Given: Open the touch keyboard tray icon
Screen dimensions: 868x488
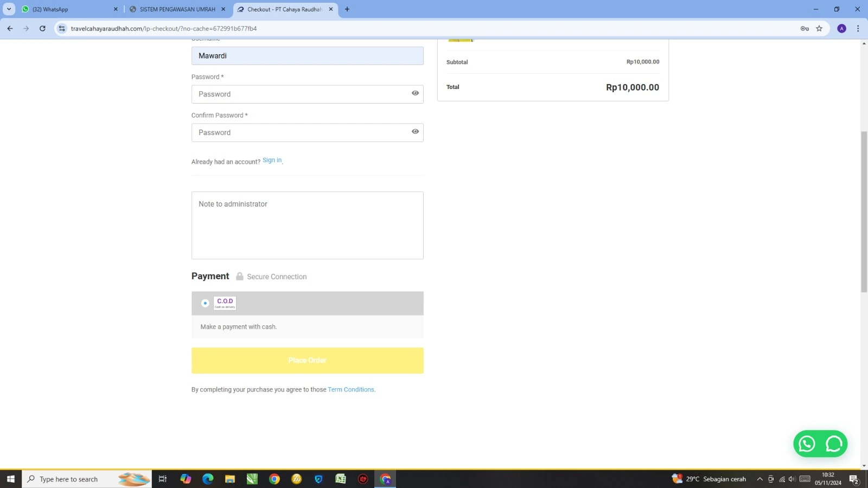Looking at the screenshot, I should [805, 479].
